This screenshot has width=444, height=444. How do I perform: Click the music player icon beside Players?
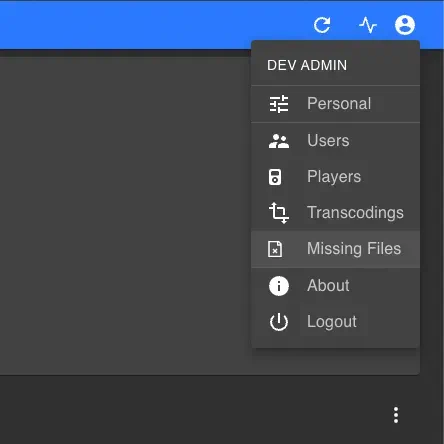275,177
